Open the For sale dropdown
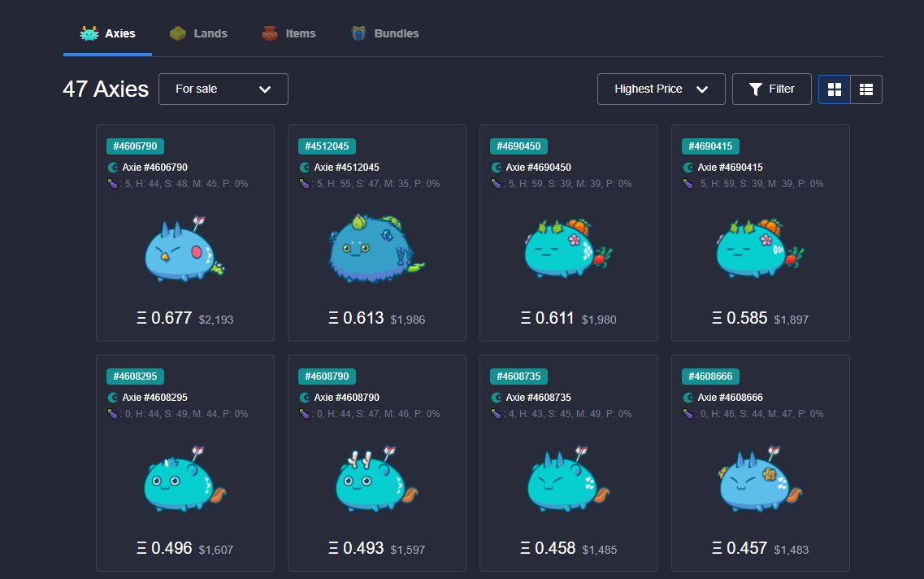This screenshot has height=579, width=924. click(x=223, y=89)
